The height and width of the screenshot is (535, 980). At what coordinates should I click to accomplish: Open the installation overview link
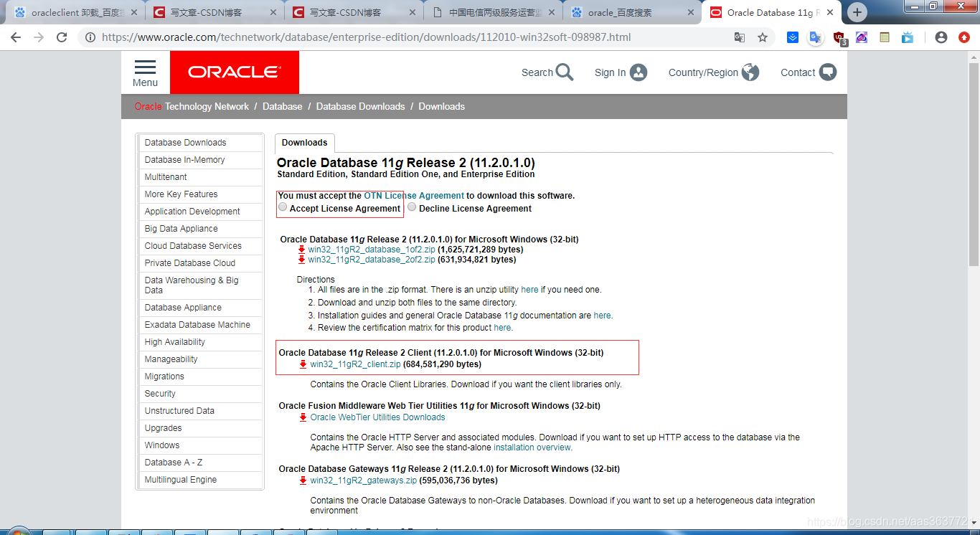[x=532, y=448]
